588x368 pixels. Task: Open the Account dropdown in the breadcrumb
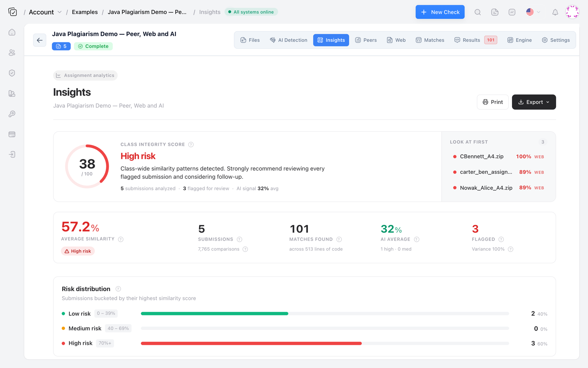pyautogui.click(x=45, y=12)
